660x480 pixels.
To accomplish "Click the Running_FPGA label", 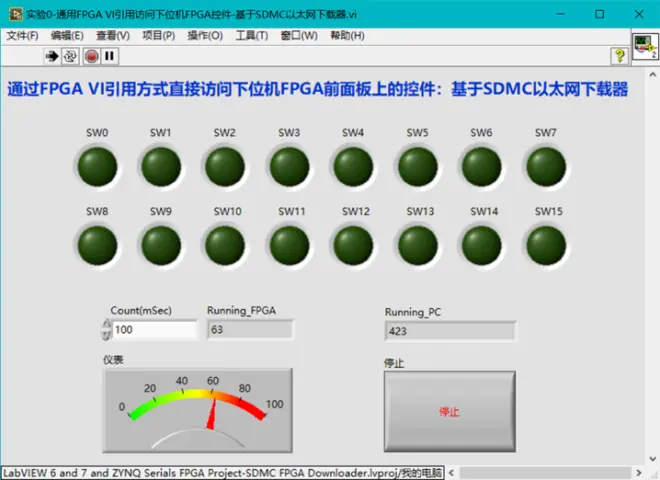I will (241, 311).
